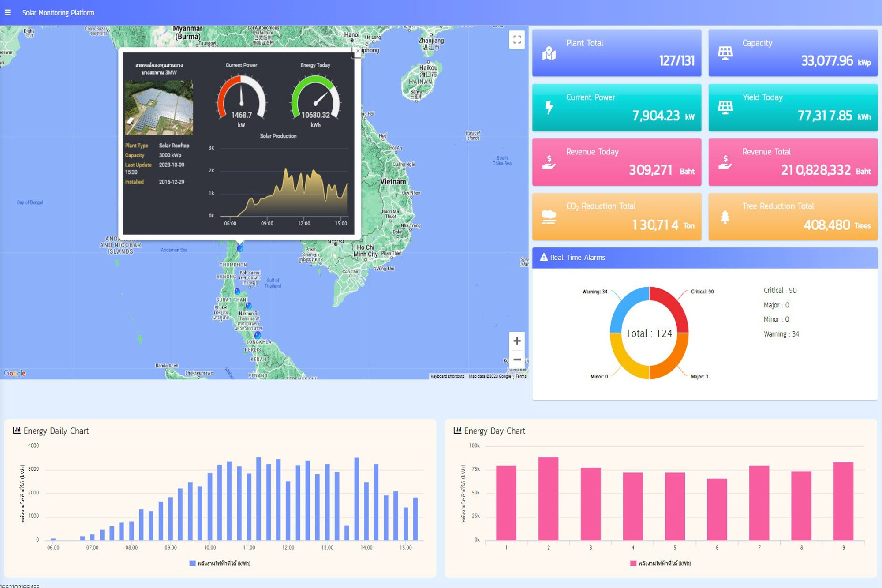Click the Real-Time Alarms header title
Screen dimensions: 882x588
(x=577, y=257)
